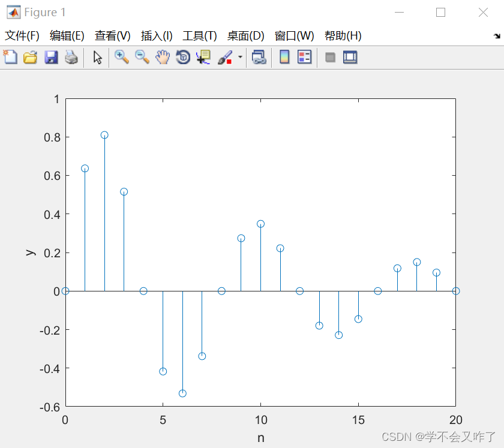Viewport: 504px width, 448px height.
Task: Create a new figure with toolbar icon
Action: 10,57
